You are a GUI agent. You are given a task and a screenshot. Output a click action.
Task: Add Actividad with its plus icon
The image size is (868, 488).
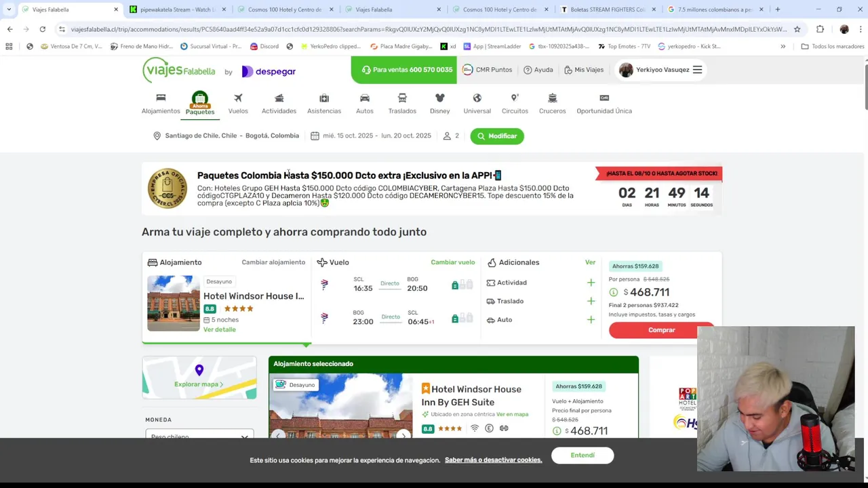(x=591, y=283)
